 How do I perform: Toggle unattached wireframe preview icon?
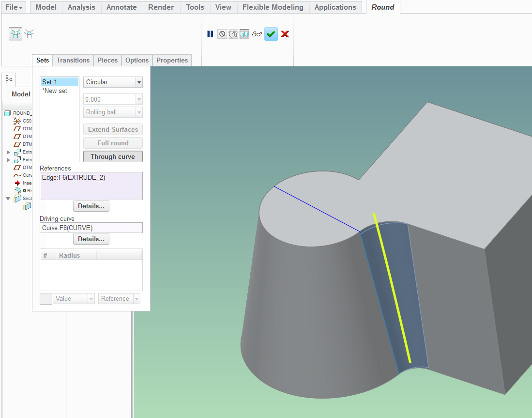click(x=233, y=34)
